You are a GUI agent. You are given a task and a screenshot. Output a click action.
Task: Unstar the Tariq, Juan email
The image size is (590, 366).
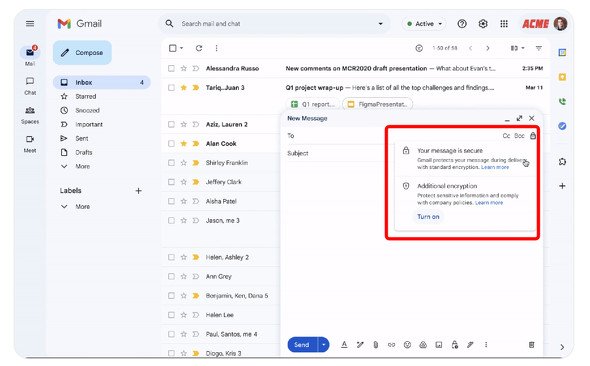click(184, 88)
